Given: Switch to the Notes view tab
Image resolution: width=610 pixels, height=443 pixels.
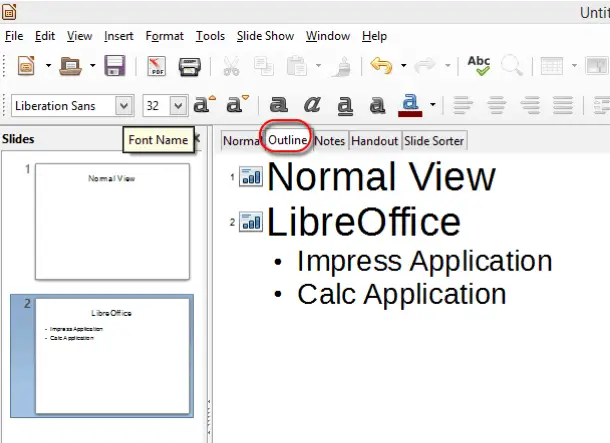Looking at the screenshot, I should (x=330, y=140).
